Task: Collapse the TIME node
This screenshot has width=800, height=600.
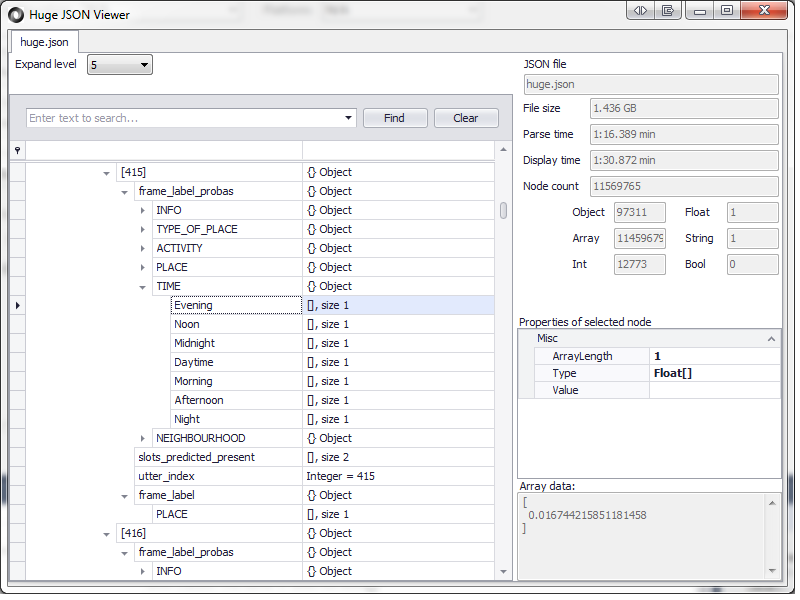Action: (142, 286)
